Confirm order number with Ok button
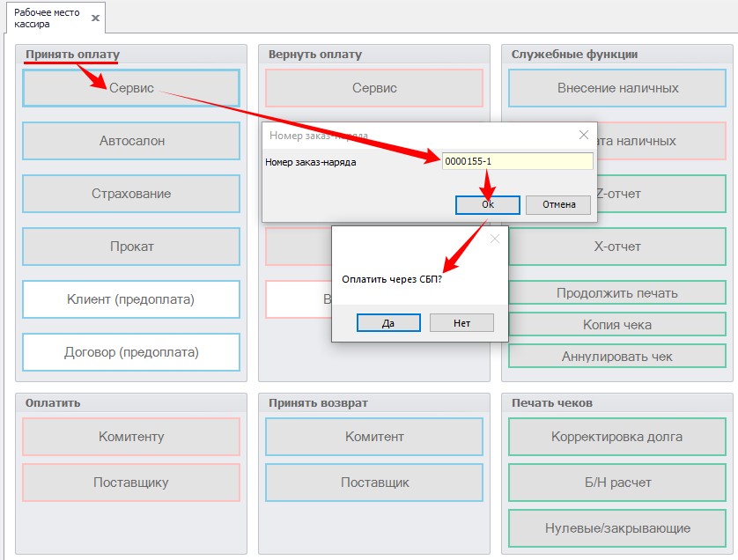 coord(487,204)
